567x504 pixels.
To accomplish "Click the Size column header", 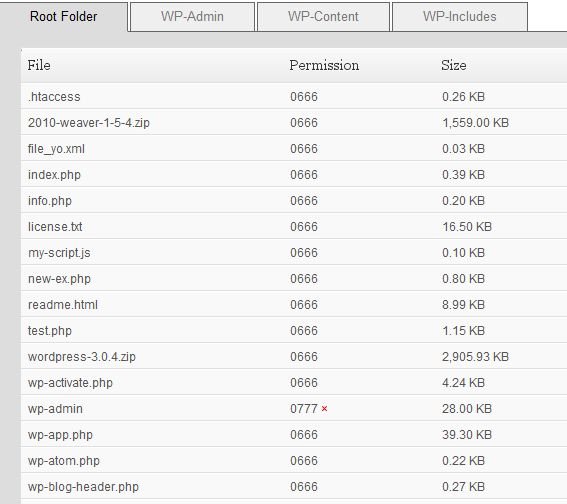I will pyautogui.click(x=453, y=65).
